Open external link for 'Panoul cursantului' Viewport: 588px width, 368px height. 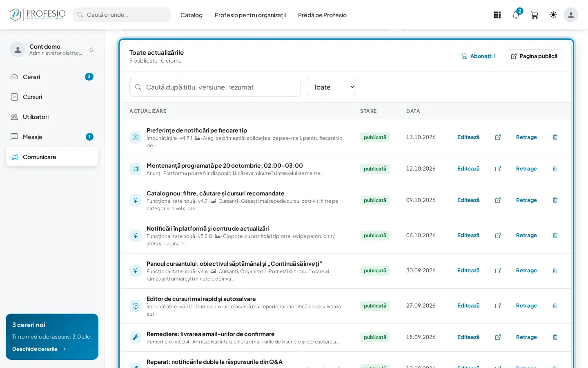click(x=498, y=271)
